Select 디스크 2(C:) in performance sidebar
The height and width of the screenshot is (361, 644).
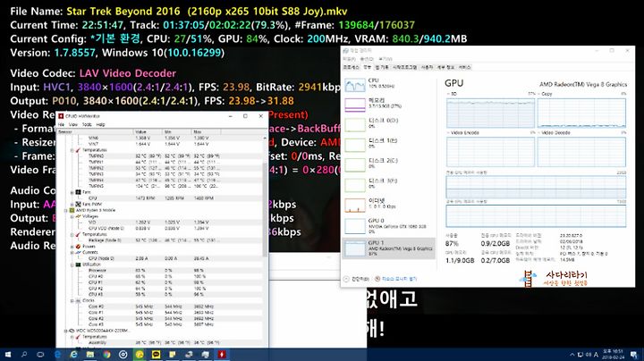[388, 164]
